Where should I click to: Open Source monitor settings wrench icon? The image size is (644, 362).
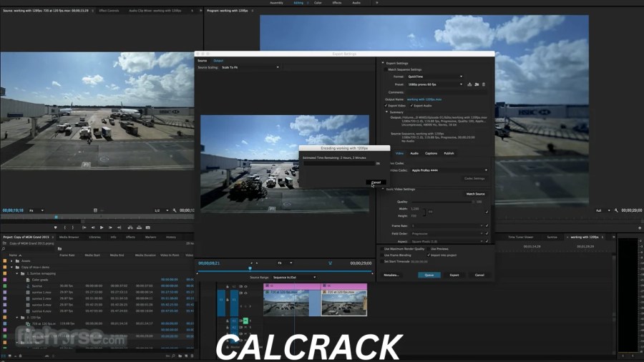pos(175,210)
